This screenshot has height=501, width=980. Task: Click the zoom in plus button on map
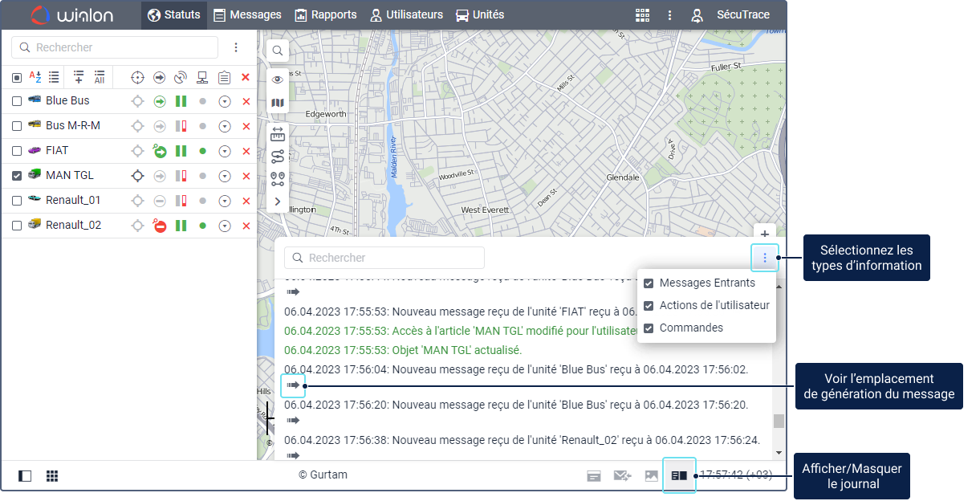[765, 234]
